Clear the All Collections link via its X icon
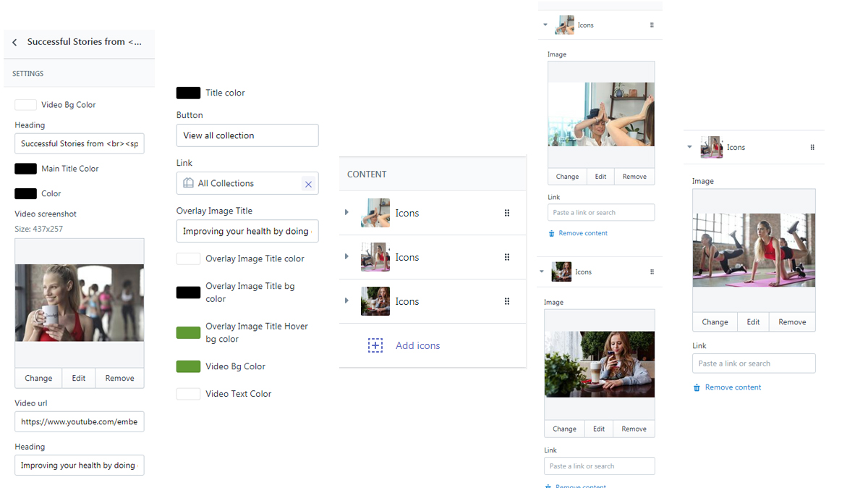 (x=308, y=183)
